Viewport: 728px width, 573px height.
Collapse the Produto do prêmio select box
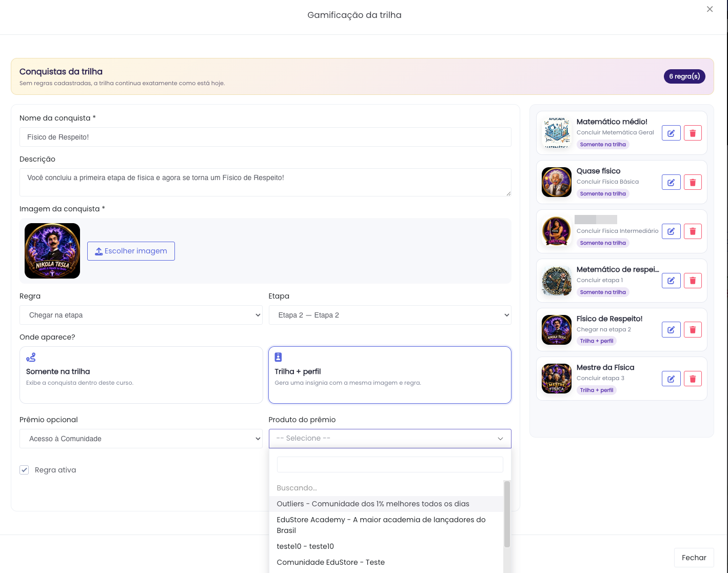pos(390,439)
